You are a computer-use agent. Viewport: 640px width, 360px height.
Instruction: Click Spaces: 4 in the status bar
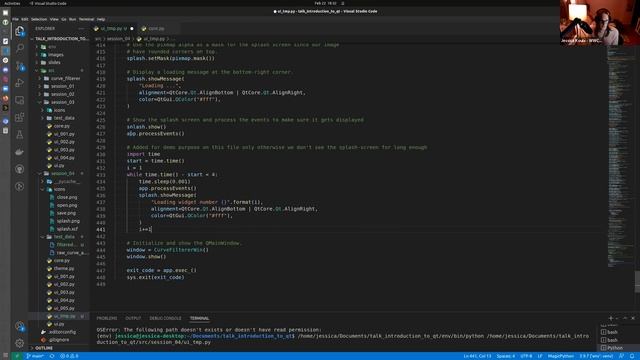click(506, 356)
